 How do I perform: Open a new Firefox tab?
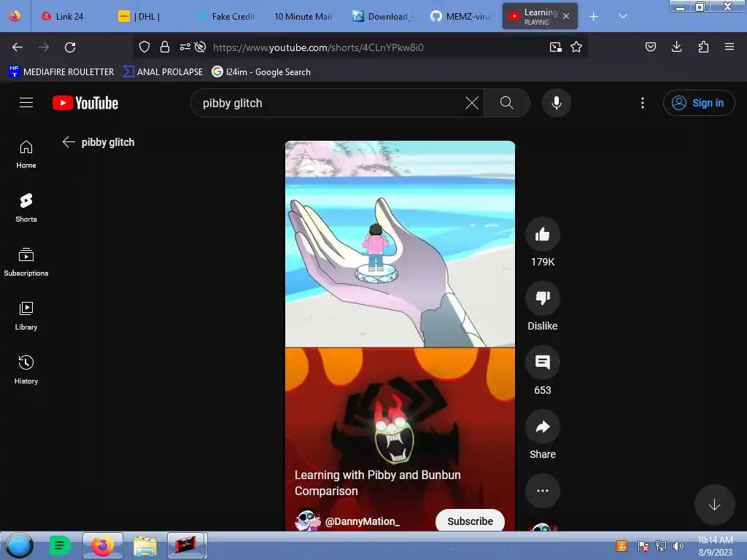click(594, 17)
